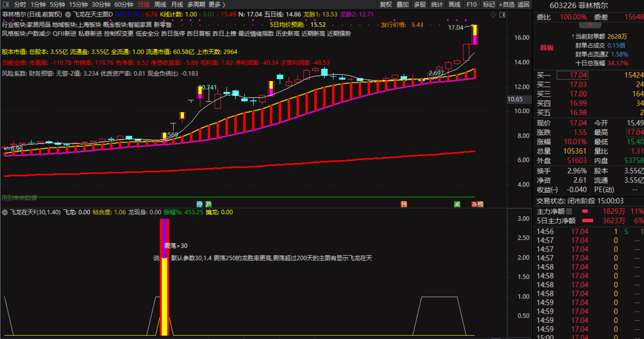Click the 返回 back button
The image size is (644, 339).
[x=523, y=4]
